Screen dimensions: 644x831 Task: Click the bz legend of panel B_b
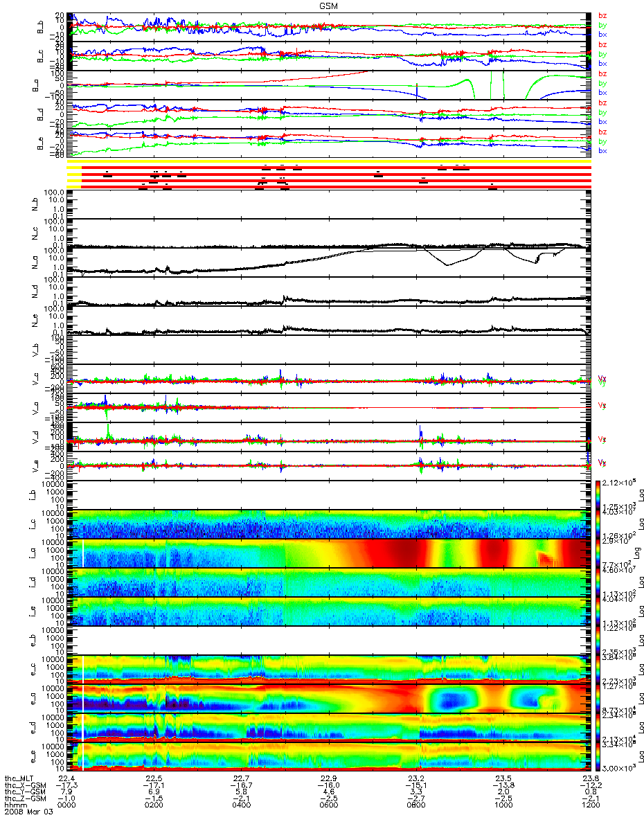pyautogui.click(x=601, y=15)
